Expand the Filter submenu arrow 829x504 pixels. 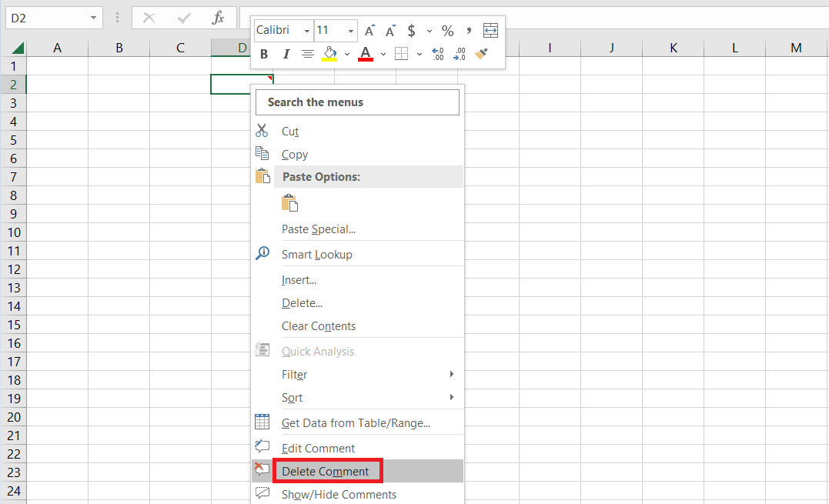[452, 374]
